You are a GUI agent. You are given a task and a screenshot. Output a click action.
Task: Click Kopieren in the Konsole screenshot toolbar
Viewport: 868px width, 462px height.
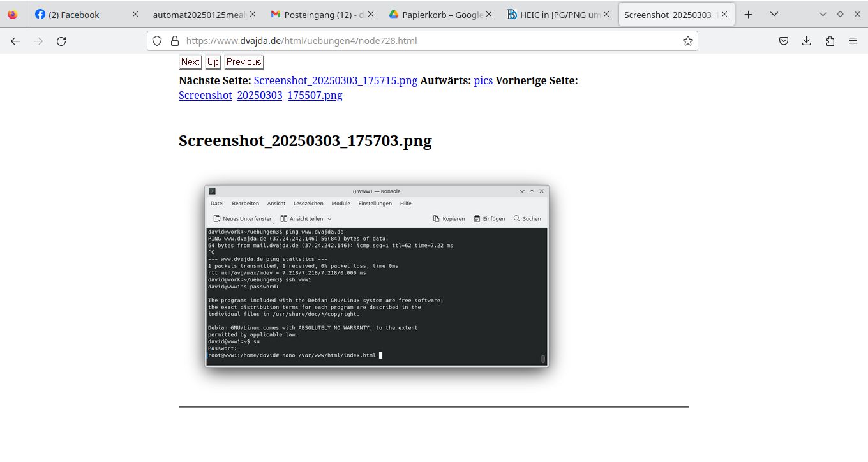pyautogui.click(x=449, y=219)
